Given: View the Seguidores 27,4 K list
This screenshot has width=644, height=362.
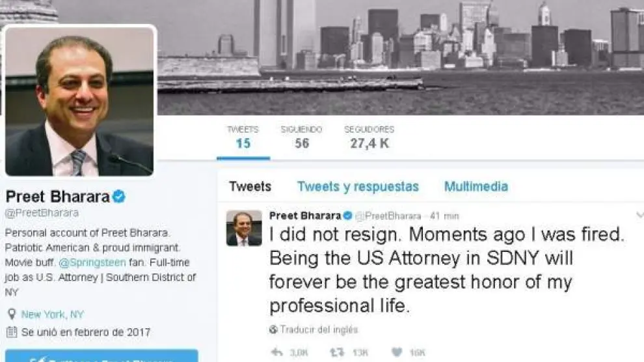Looking at the screenshot, I should (369, 137).
